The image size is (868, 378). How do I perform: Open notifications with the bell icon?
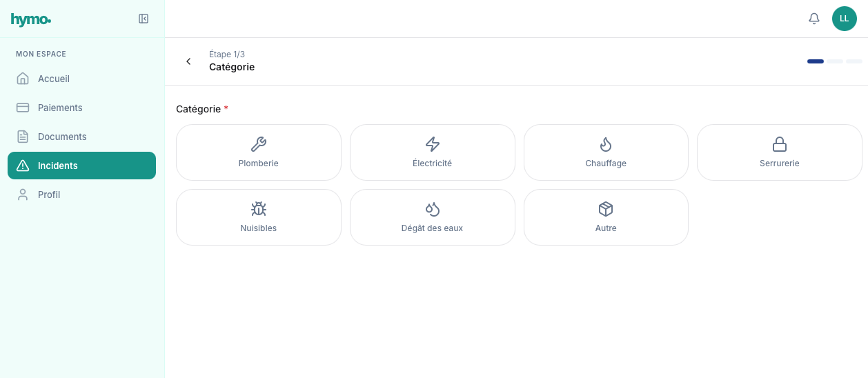814,19
